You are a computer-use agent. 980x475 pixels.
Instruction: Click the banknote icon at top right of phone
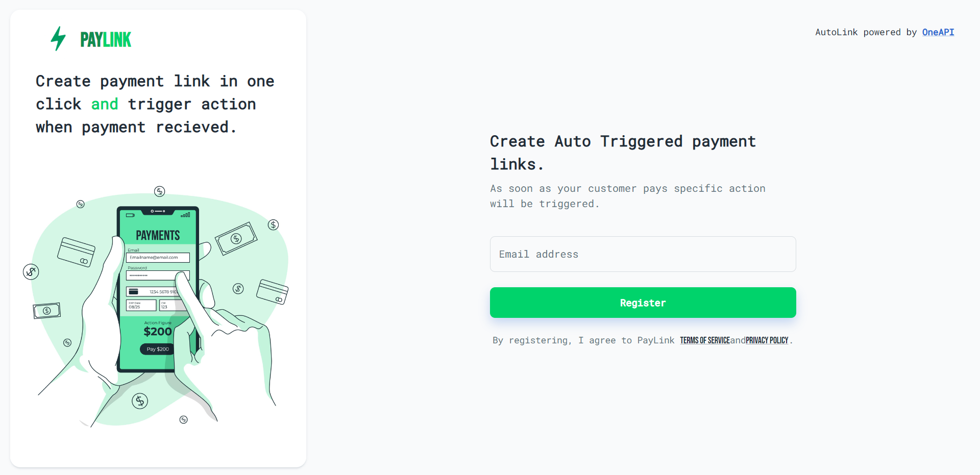(236, 239)
